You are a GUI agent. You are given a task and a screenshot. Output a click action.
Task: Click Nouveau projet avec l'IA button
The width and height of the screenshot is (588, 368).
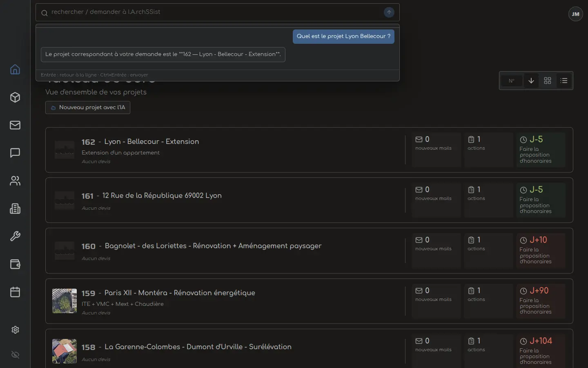(x=88, y=108)
